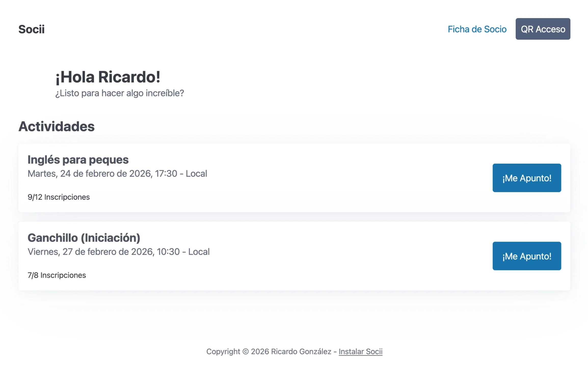Click the 10:30 time in Ganchillo card

[x=168, y=252]
